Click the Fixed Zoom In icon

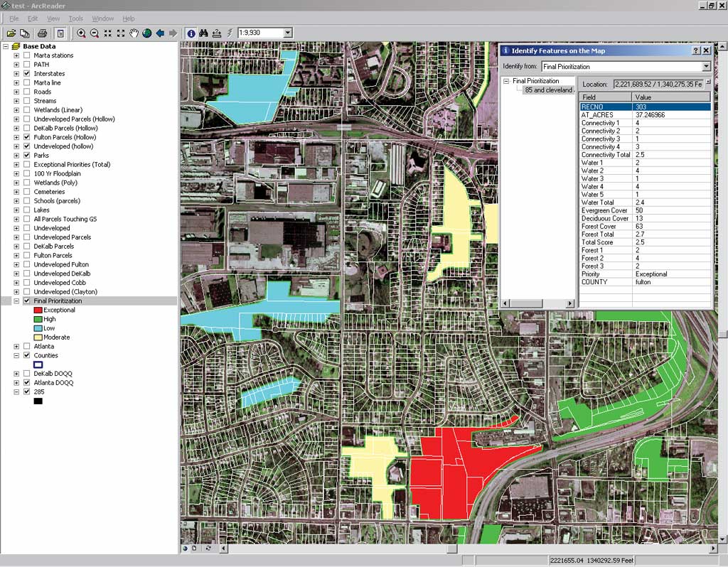(x=108, y=33)
